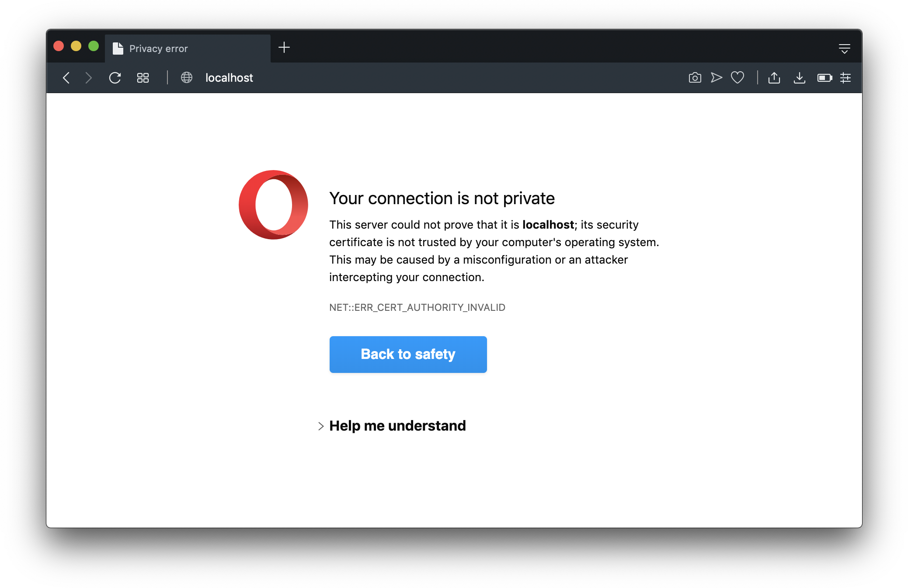
Task: Open Easy Setup sliders icon
Action: 845,78
